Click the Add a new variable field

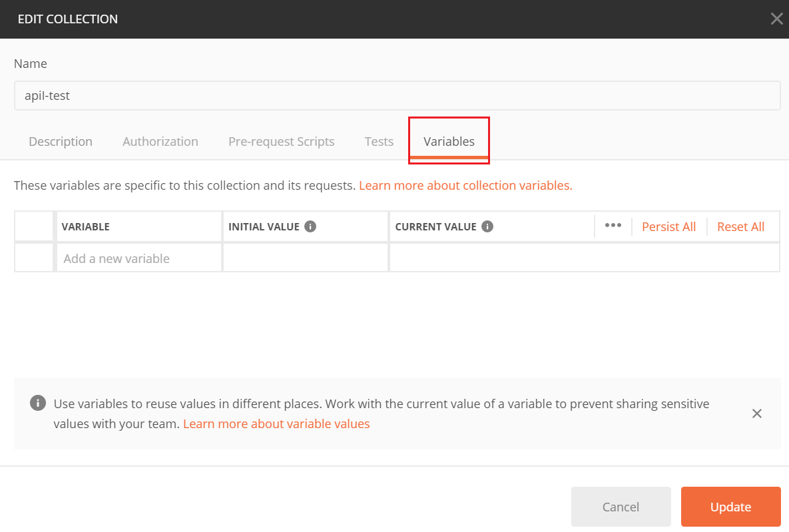click(x=139, y=258)
